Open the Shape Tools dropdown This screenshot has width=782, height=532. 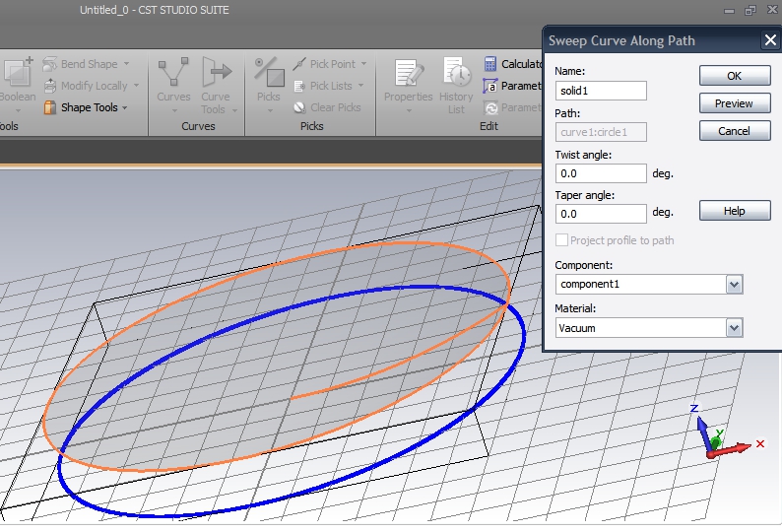point(89,107)
